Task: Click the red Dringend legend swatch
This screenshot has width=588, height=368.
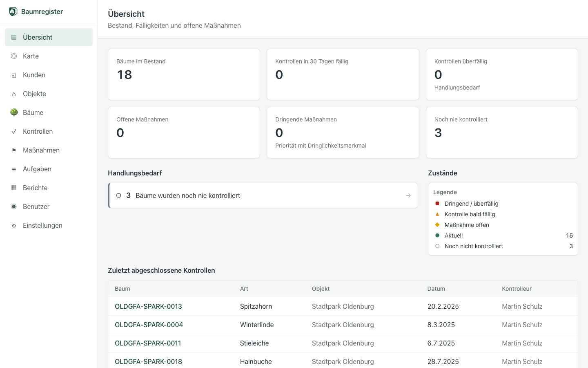Action: (x=437, y=204)
